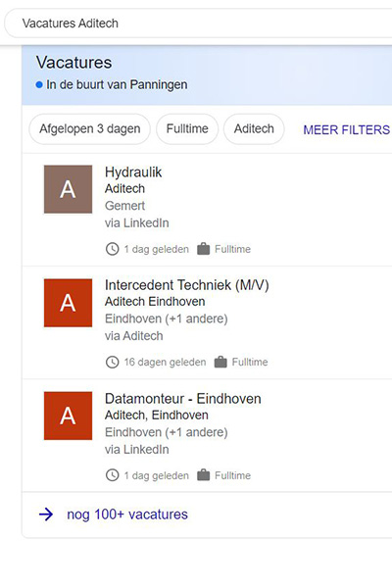This screenshot has width=392, height=588.
Task: Click the briefcase icon under the Hydraulik listing
Action: click(x=203, y=249)
